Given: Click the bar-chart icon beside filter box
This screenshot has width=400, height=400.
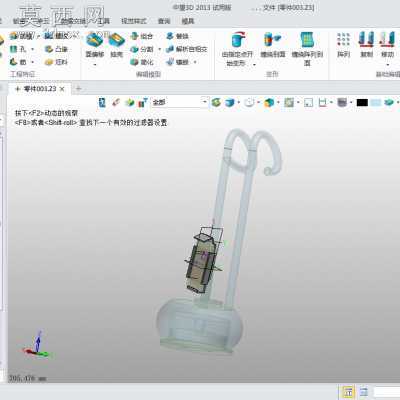Looking at the screenshot, I should [x=143, y=102].
